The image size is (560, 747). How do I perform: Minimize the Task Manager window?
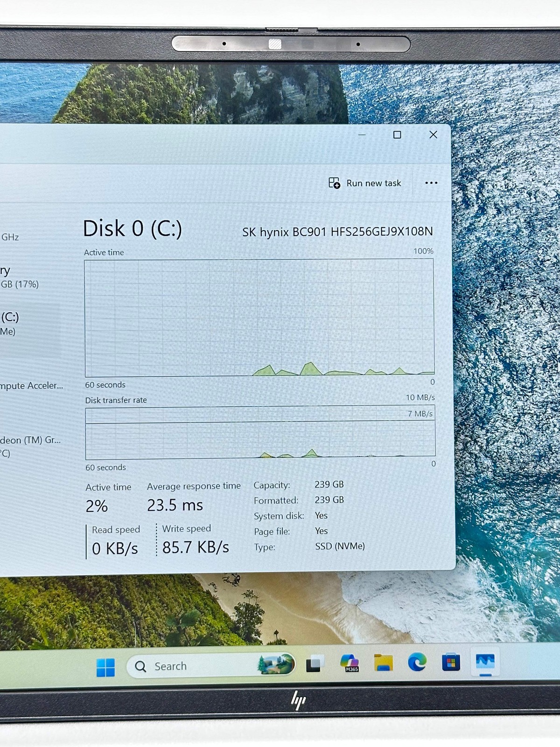[x=362, y=134]
